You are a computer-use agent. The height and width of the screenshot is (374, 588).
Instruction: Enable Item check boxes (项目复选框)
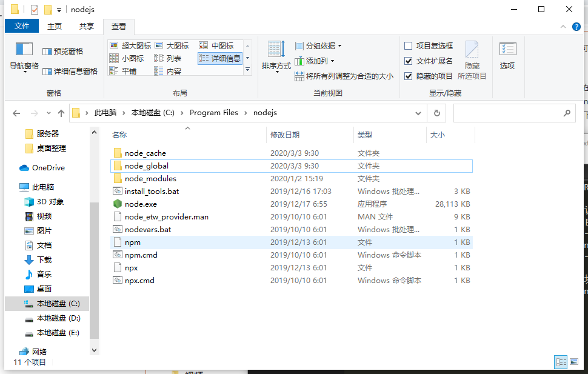tap(409, 46)
